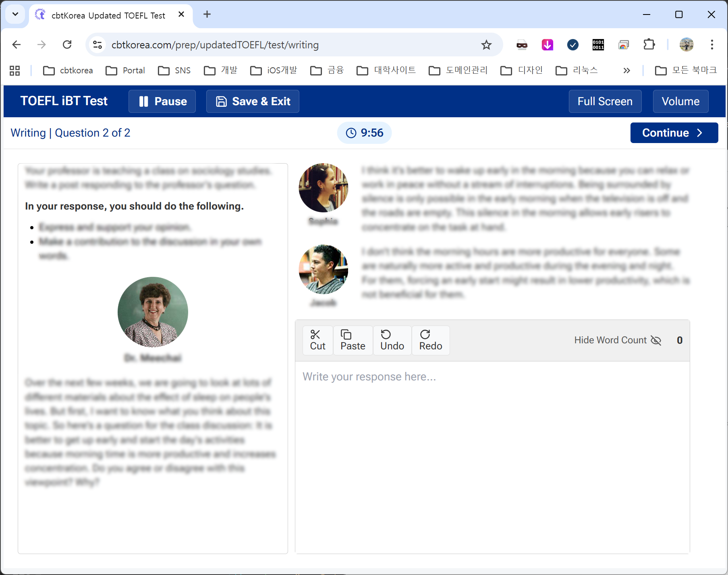Click Continue to proceed

click(x=674, y=133)
